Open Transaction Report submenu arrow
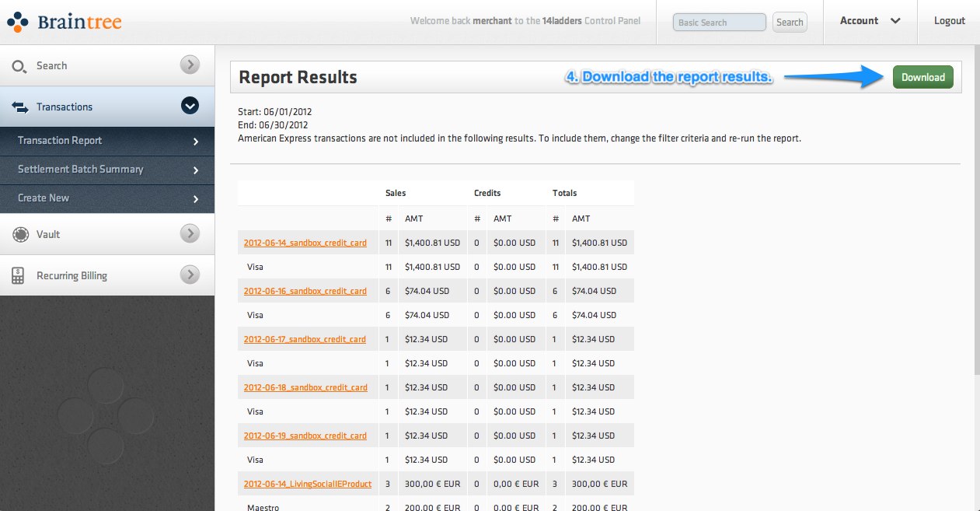980x511 pixels. [x=196, y=142]
